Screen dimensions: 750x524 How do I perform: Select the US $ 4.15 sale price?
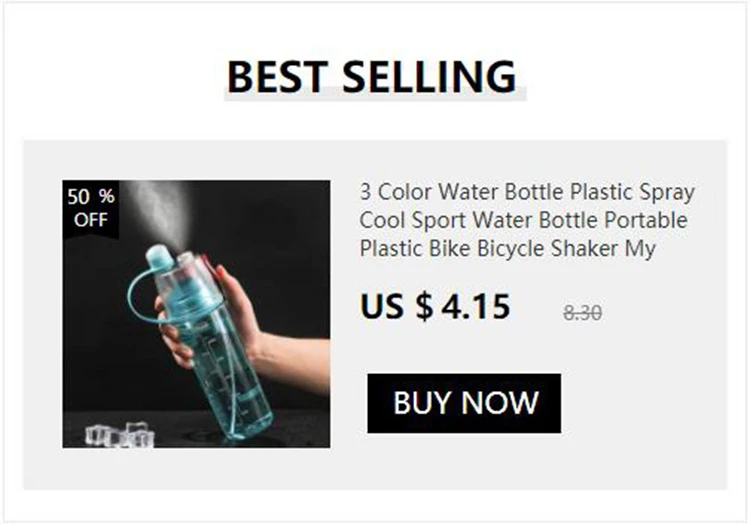tap(435, 306)
